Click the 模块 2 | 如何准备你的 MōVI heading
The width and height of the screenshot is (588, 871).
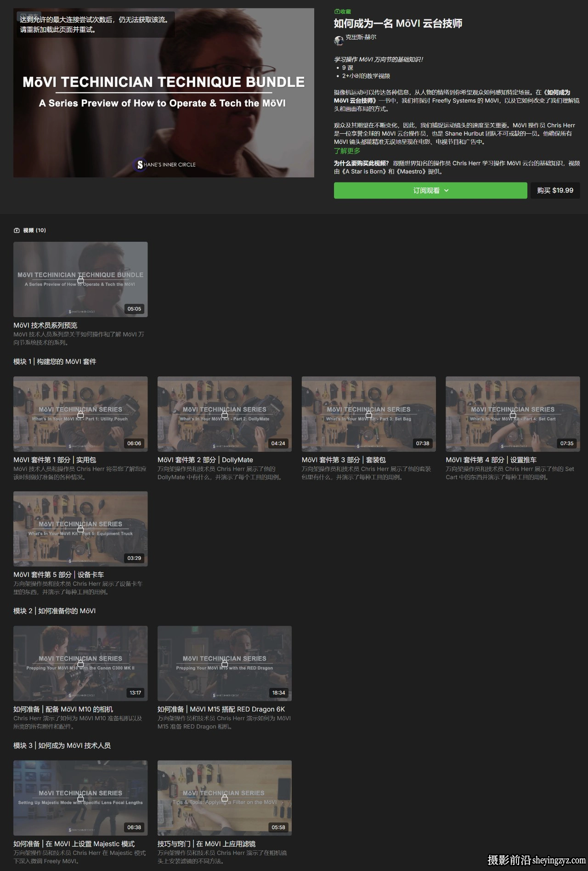[55, 611]
